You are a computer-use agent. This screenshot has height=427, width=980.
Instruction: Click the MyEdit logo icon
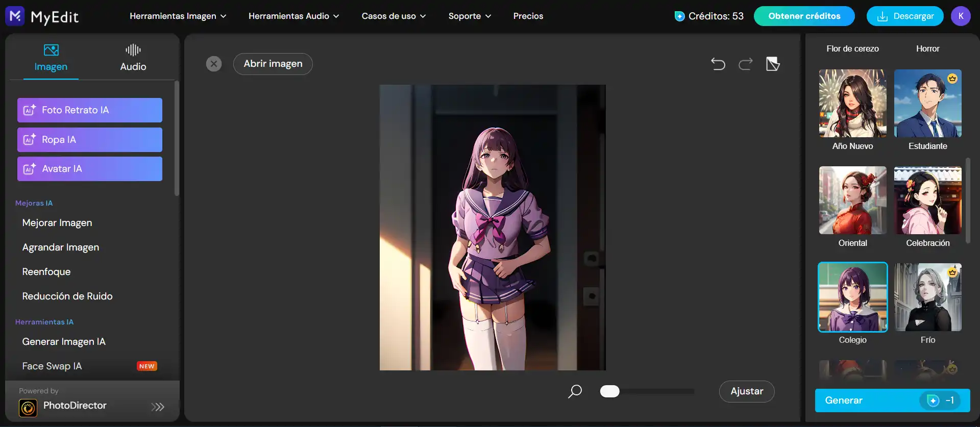coord(15,16)
